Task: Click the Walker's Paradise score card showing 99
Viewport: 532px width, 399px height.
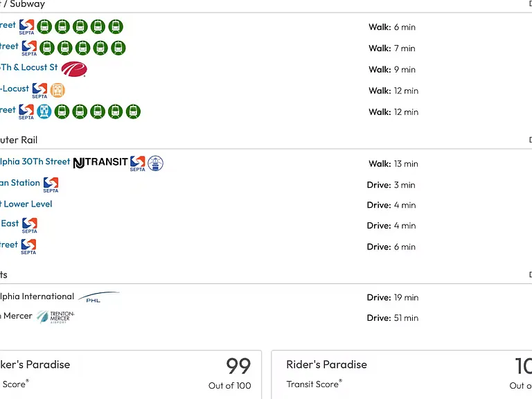Action: (x=131, y=375)
